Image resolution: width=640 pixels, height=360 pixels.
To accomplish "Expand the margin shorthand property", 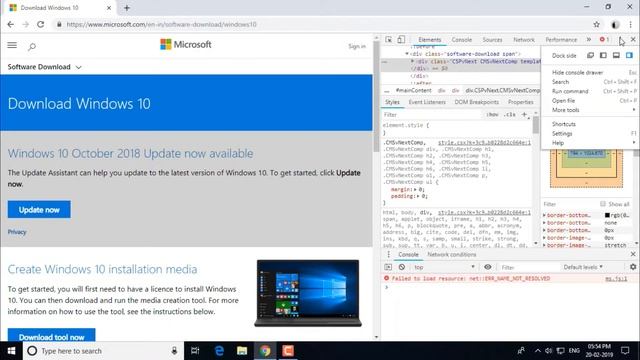I will tap(416, 190).
